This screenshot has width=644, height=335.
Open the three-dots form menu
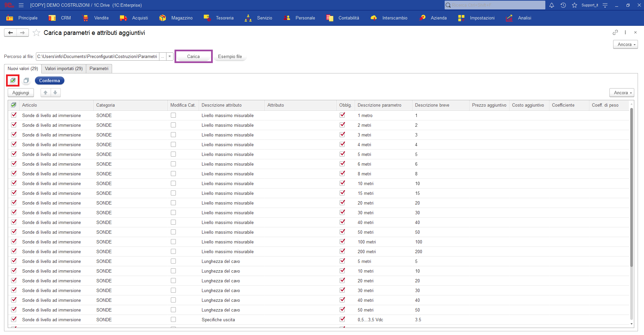[625, 32]
